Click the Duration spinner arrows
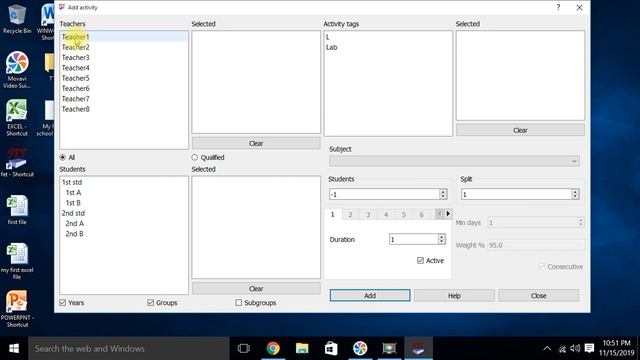 pyautogui.click(x=441, y=239)
